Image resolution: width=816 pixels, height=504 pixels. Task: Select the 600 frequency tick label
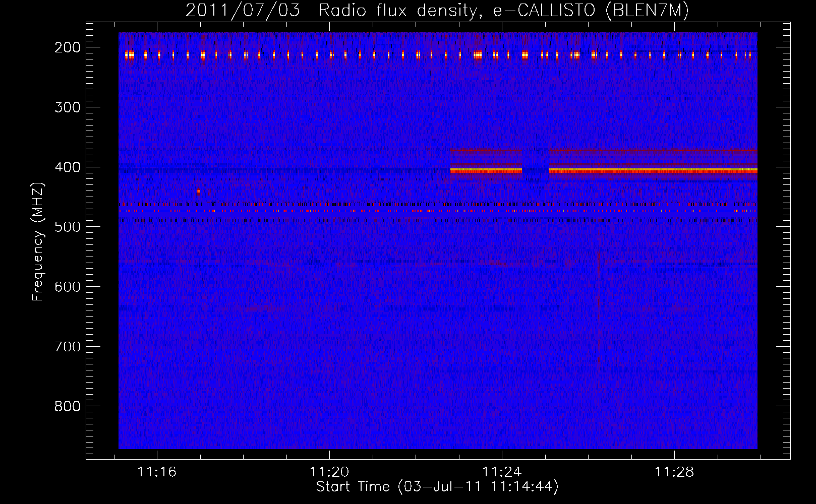tap(68, 287)
